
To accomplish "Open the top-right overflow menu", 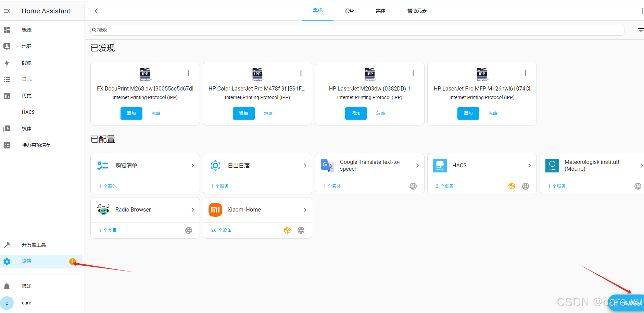I will pos(642,11).
